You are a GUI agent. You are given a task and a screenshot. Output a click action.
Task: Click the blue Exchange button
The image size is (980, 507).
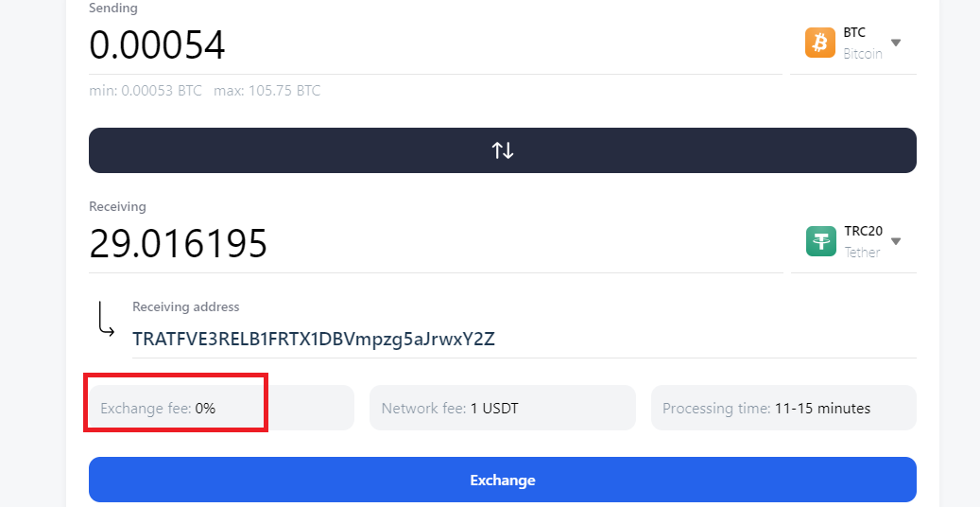[x=503, y=481]
